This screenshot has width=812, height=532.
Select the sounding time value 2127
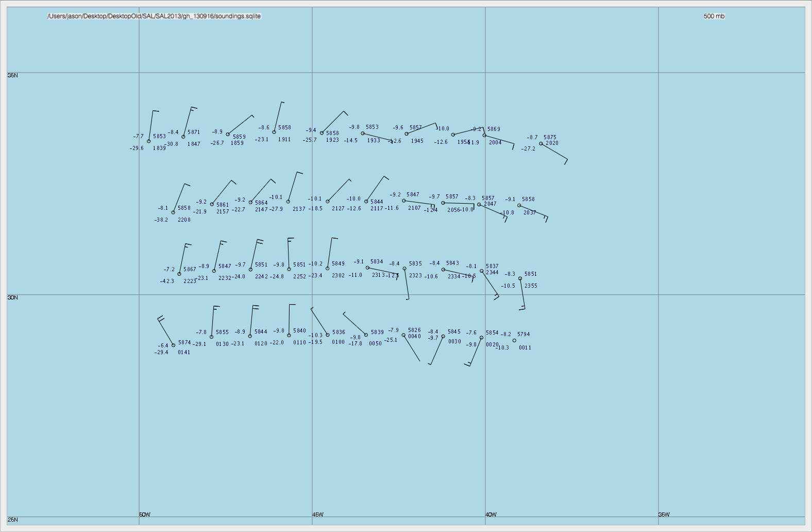(x=338, y=209)
